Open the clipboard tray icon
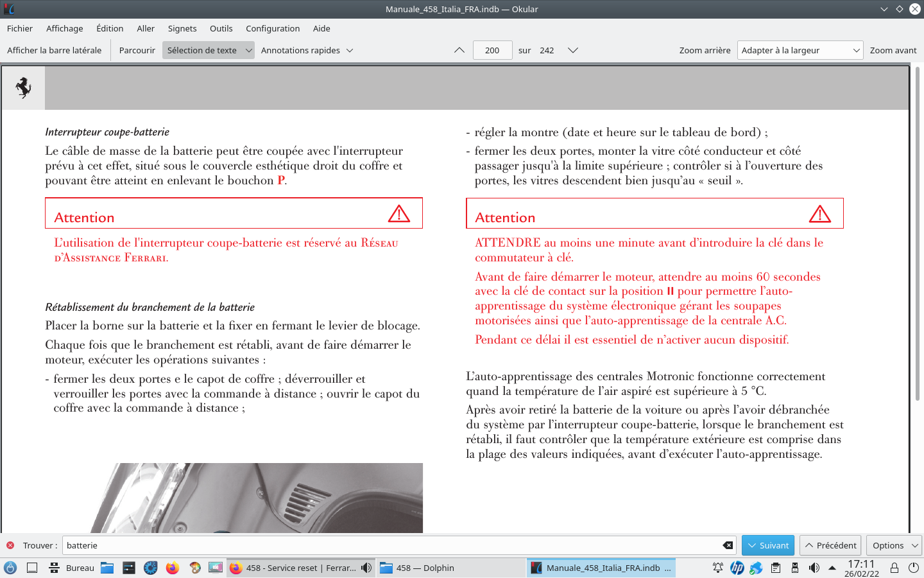This screenshot has width=924, height=578. pos(776,568)
